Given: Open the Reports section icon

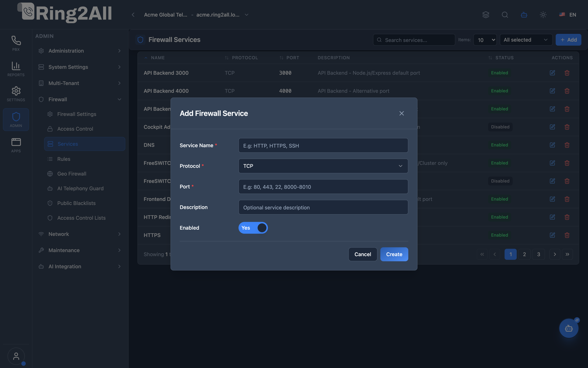Looking at the screenshot, I should tap(16, 69).
